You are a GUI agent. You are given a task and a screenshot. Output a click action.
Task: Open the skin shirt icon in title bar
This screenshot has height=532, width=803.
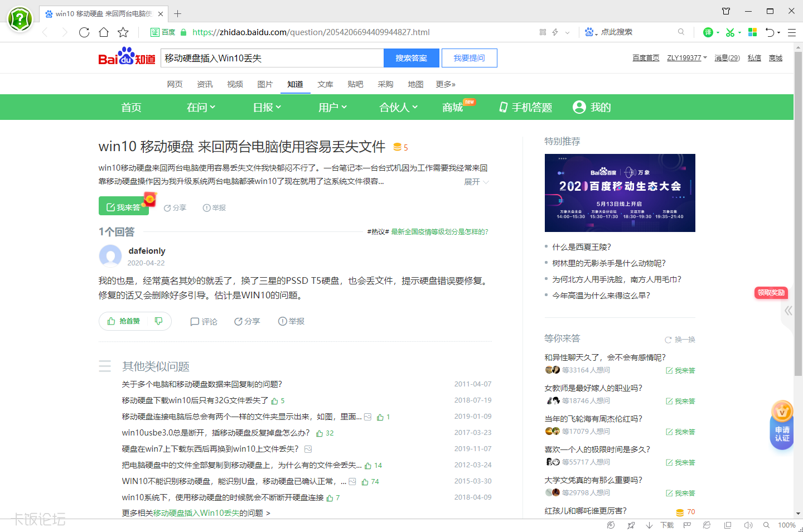pyautogui.click(x=726, y=11)
